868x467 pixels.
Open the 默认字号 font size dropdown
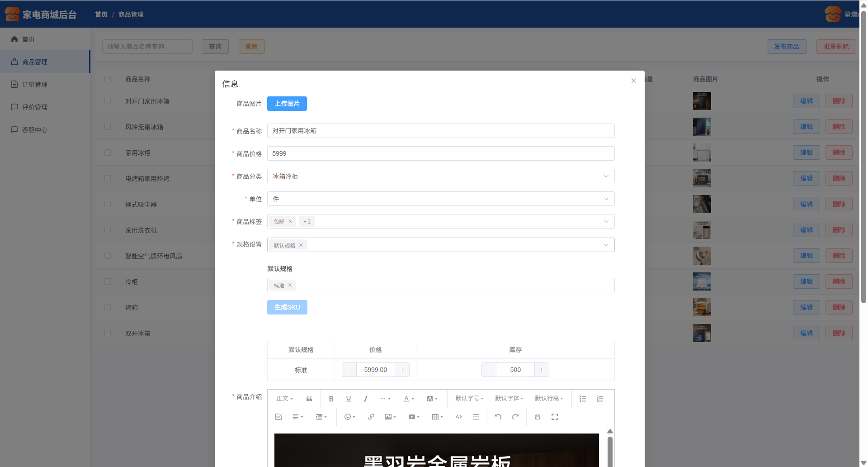pyautogui.click(x=469, y=399)
